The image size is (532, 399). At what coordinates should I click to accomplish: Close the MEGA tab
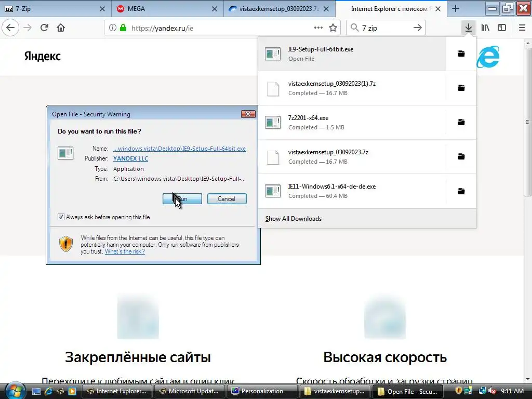pyautogui.click(x=215, y=9)
